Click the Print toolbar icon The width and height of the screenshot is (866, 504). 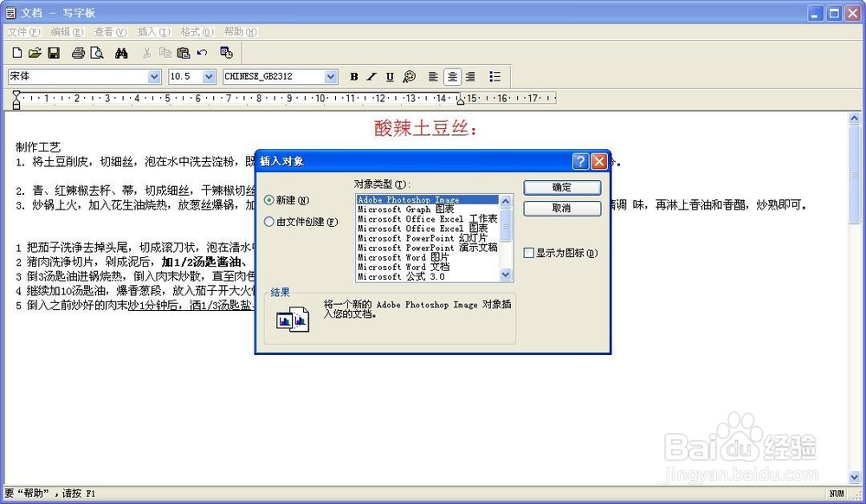point(79,53)
